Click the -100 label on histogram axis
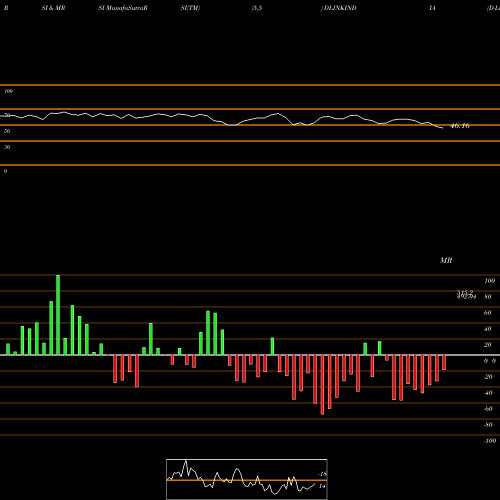 (x=490, y=441)
